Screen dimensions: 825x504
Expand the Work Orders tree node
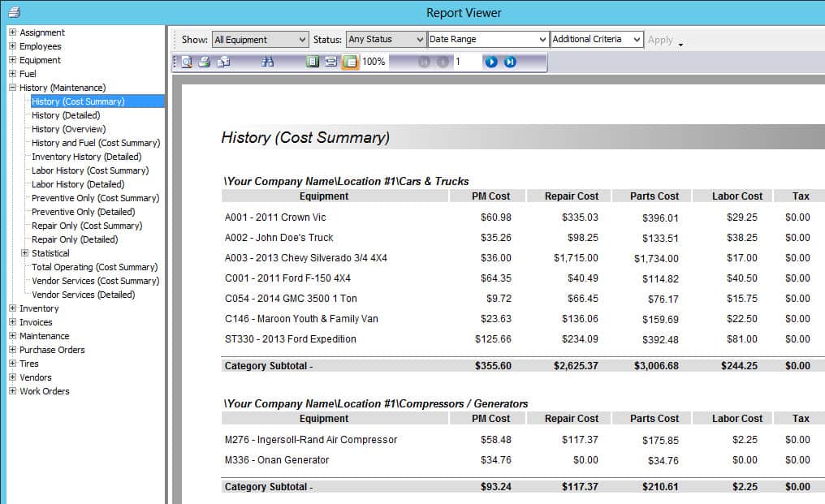tap(13, 391)
